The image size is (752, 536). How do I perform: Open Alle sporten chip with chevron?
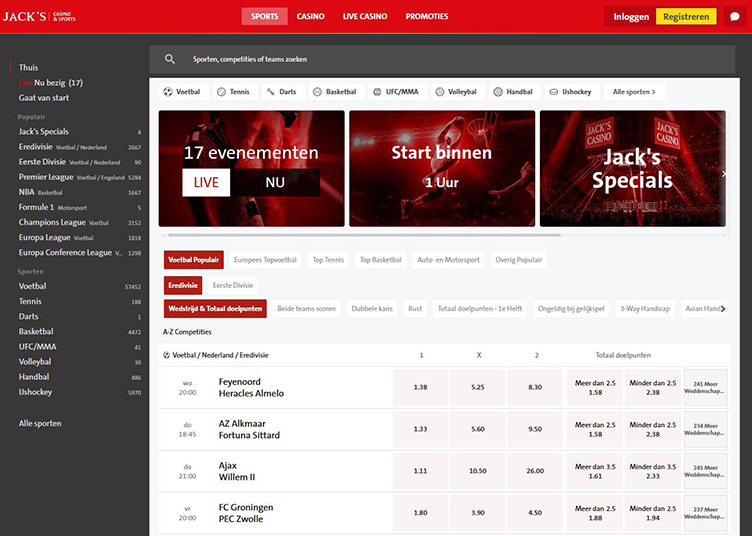point(634,92)
